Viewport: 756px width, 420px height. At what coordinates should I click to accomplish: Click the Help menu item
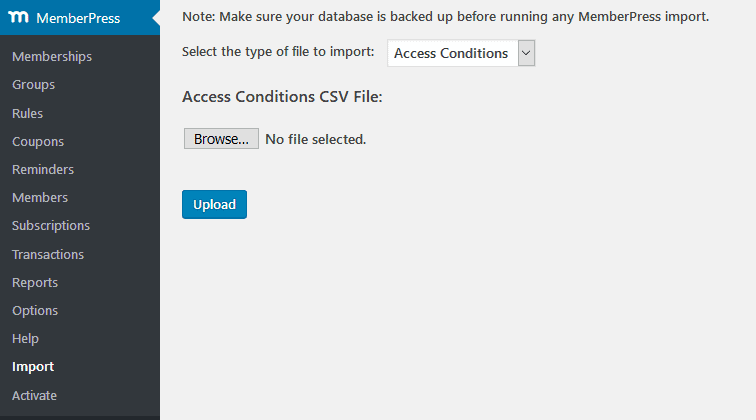click(25, 339)
